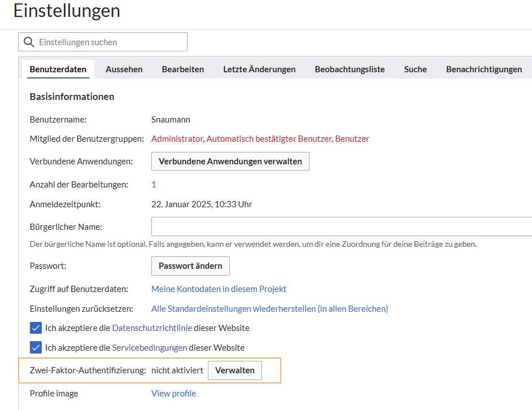Screen dimensions: 532x410
Task: Select the Benutzerdaten tab
Action: click(58, 69)
